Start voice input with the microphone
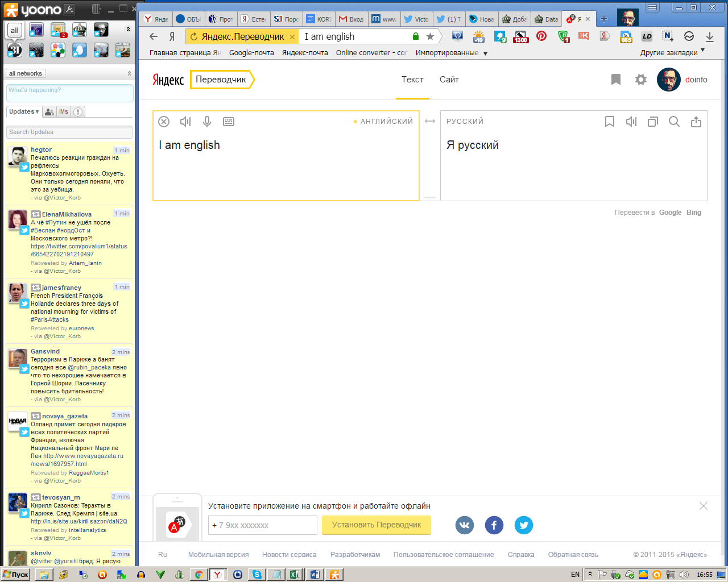This screenshot has height=582, width=728. coord(207,122)
